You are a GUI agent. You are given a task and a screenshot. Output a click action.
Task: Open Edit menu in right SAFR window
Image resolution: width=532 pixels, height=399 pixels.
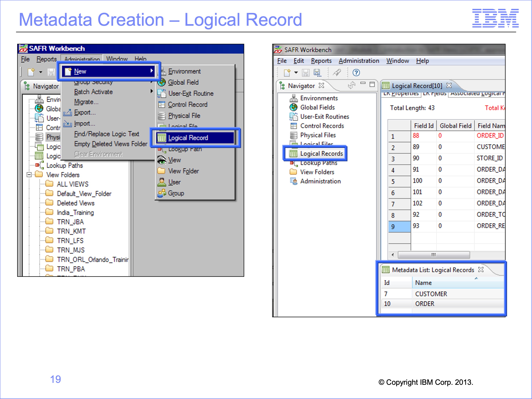tap(299, 61)
